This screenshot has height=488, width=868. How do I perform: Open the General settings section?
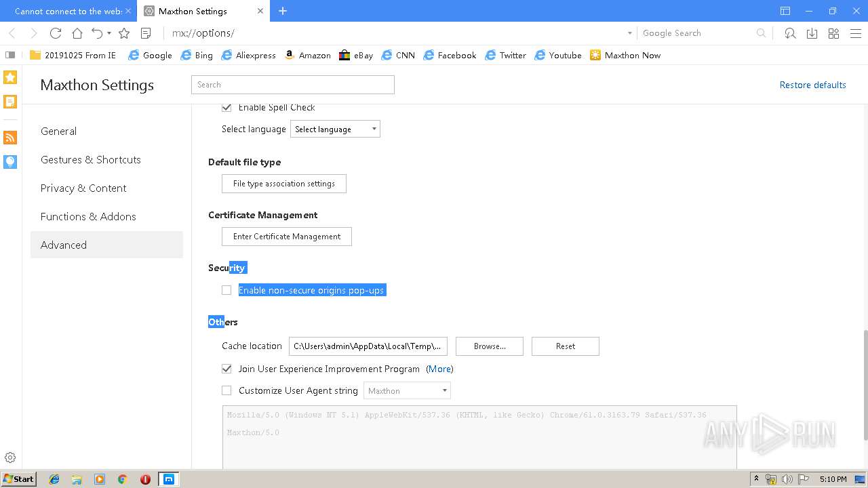106,131
